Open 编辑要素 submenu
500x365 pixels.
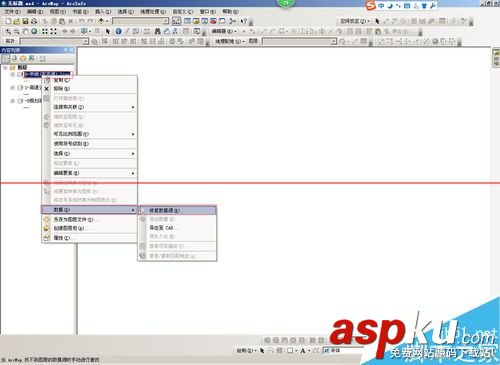[x=89, y=173]
